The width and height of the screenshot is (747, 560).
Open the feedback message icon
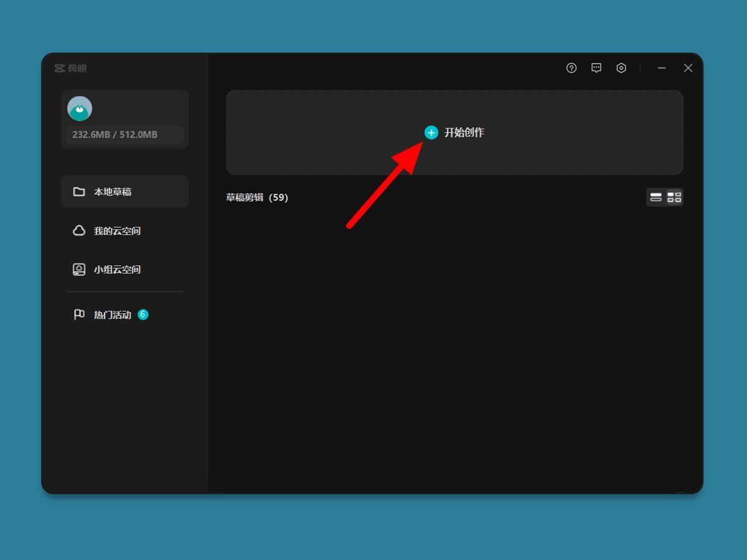(x=596, y=68)
